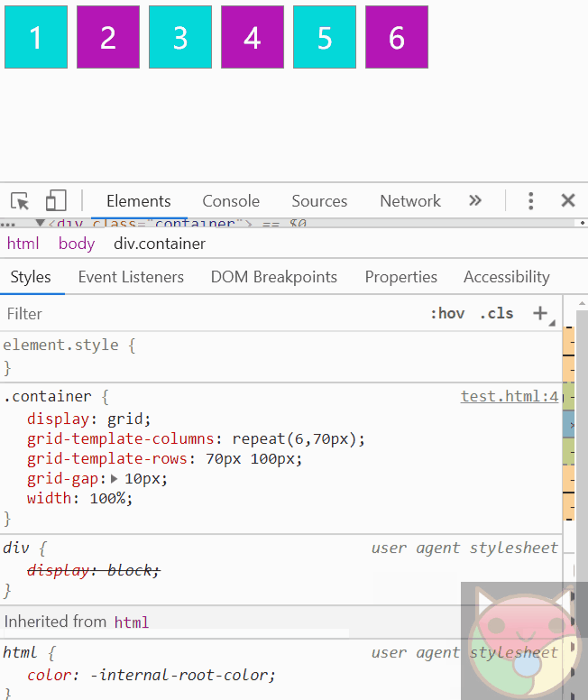588x700 pixels.
Task: Select the body breadcrumb element
Action: click(77, 244)
